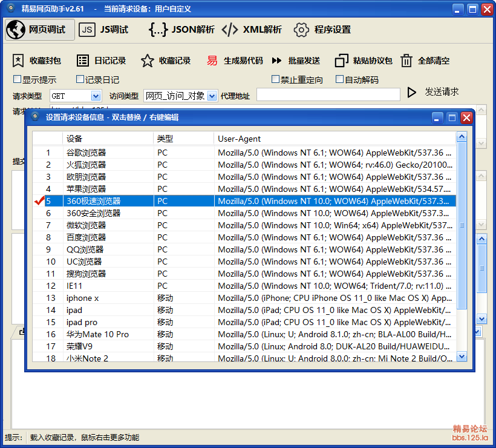Click the 批量发送 label

pyautogui.click(x=304, y=61)
